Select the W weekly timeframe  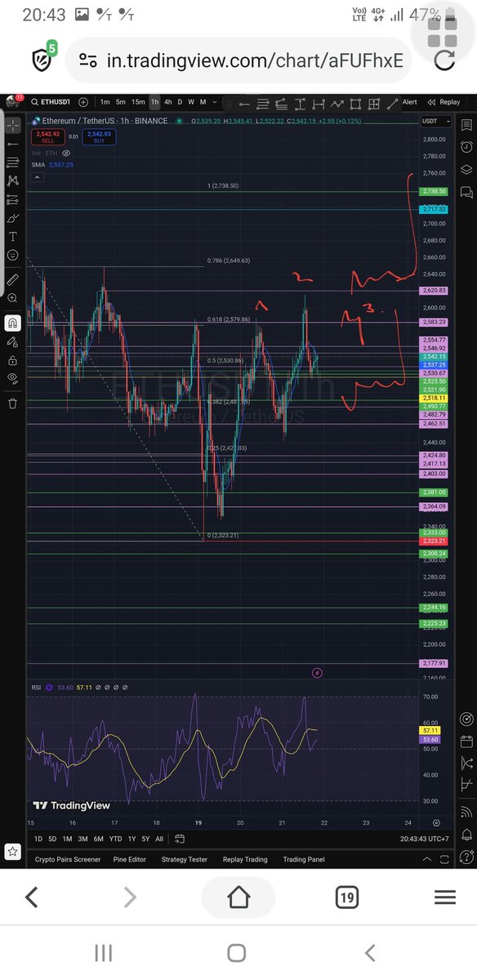click(x=191, y=102)
